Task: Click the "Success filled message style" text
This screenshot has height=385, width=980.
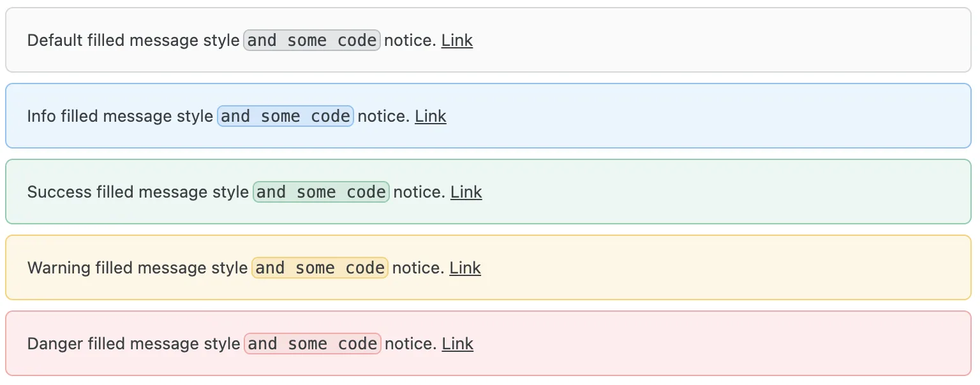Action: pyautogui.click(x=138, y=192)
